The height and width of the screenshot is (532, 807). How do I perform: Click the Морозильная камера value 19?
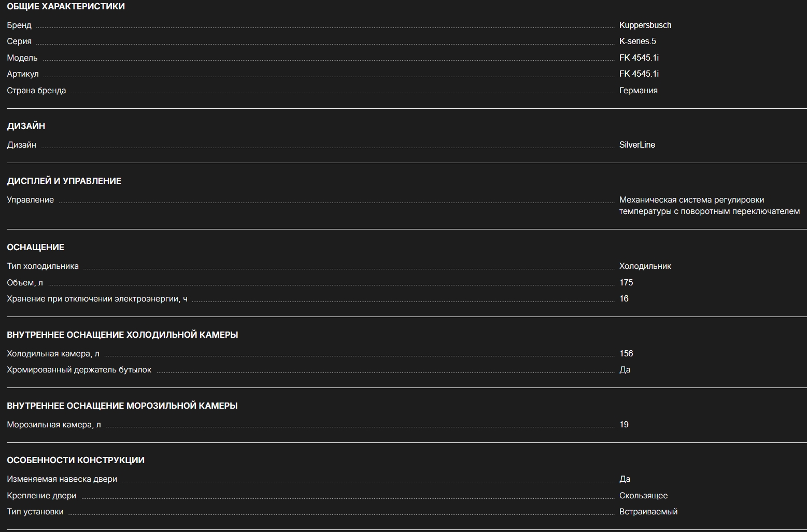tap(624, 424)
